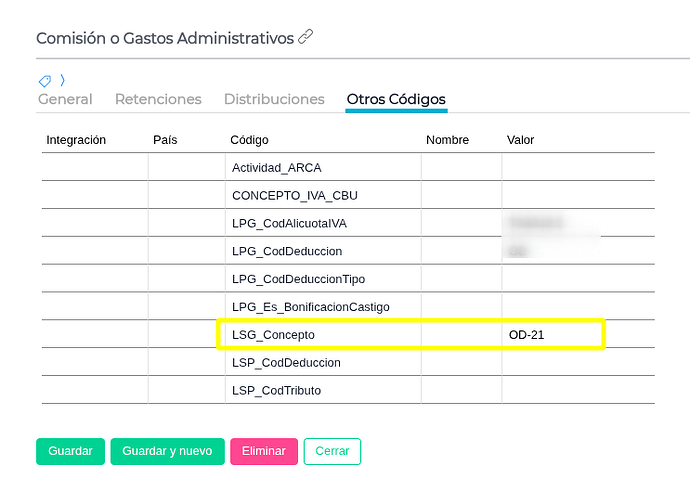
Task: Click Guardar y nuevo button
Action: point(167,451)
